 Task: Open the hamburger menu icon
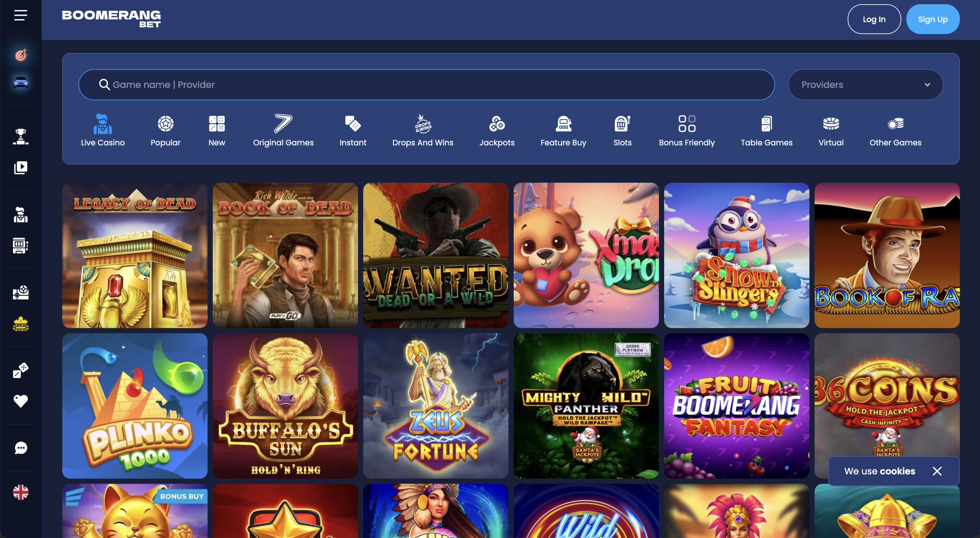[x=21, y=15]
